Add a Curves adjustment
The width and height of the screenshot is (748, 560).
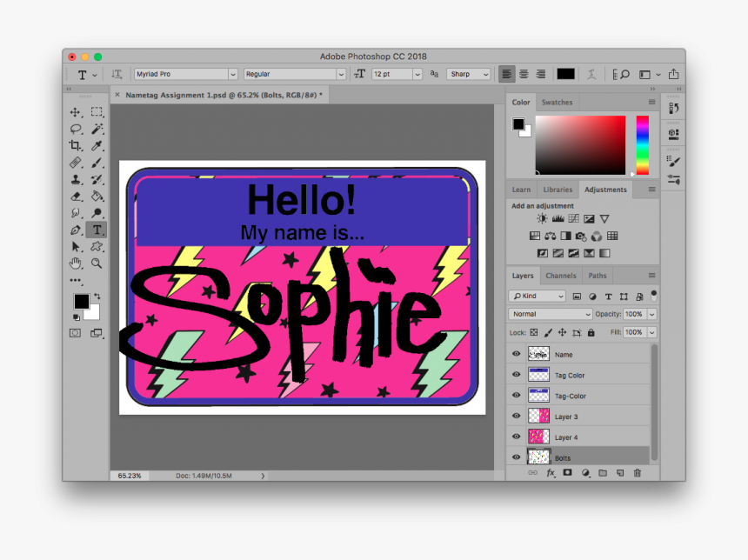tap(574, 218)
